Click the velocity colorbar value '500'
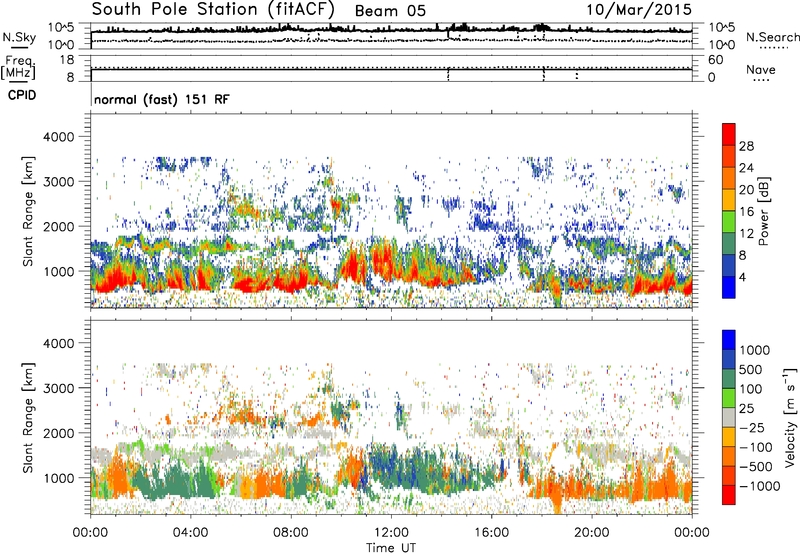Screen dimensions: 800x554 click(x=751, y=369)
